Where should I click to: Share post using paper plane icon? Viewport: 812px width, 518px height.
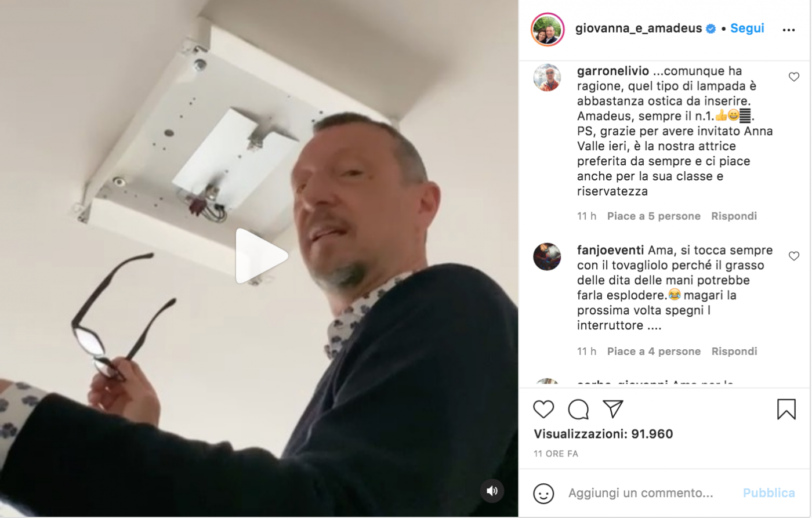click(612, 409)
